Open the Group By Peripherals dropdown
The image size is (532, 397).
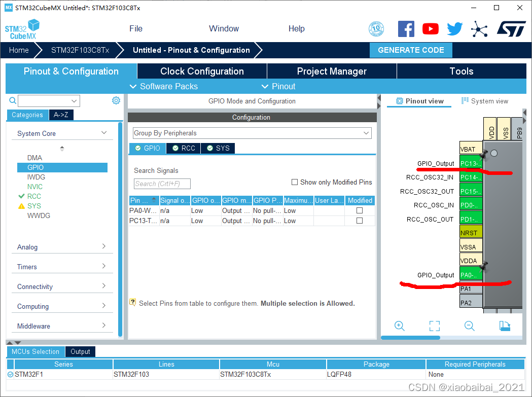252,133
